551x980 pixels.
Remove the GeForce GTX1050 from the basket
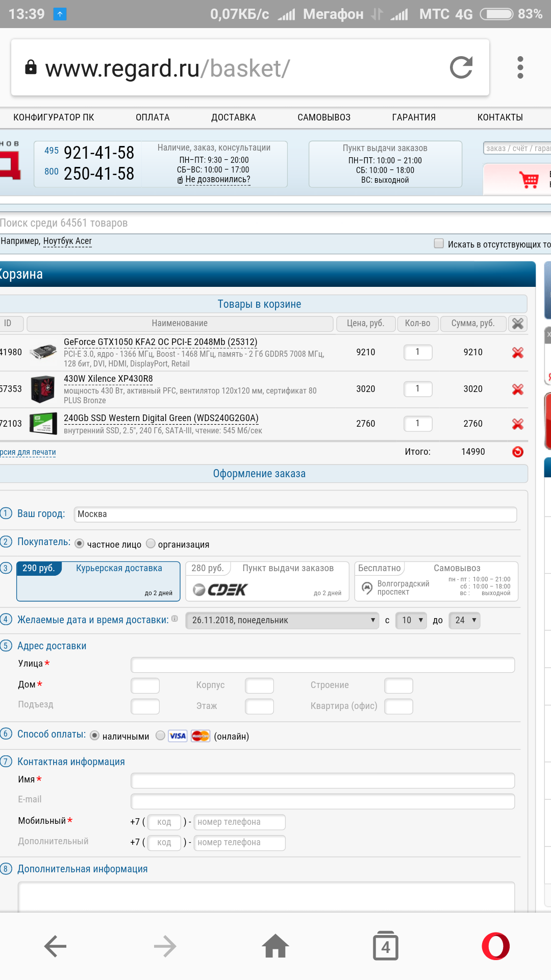(518, 353)
